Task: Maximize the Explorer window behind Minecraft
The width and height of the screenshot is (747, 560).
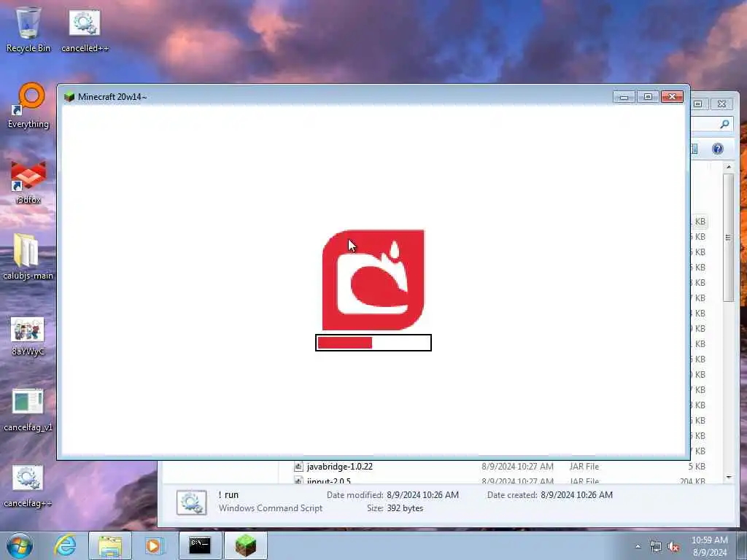Action: tap(698, 104)
